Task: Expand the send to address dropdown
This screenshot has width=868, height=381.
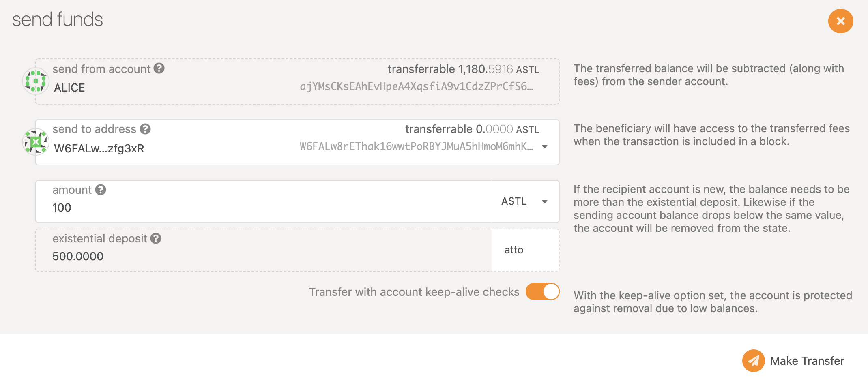Action: [x=545, y=147]
